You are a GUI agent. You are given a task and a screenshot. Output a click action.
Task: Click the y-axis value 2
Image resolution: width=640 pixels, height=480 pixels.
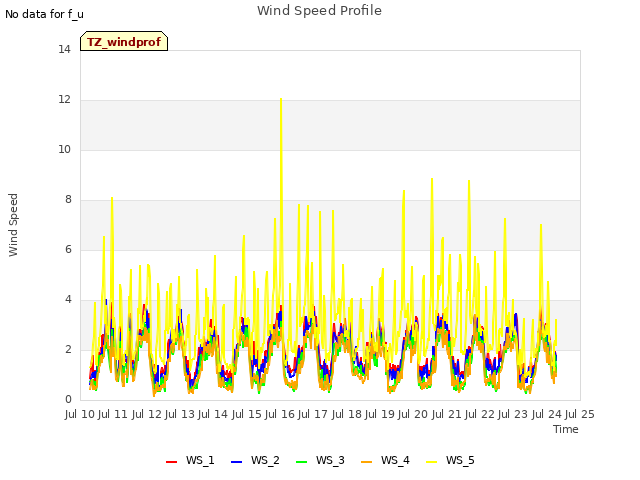[68, 350]
